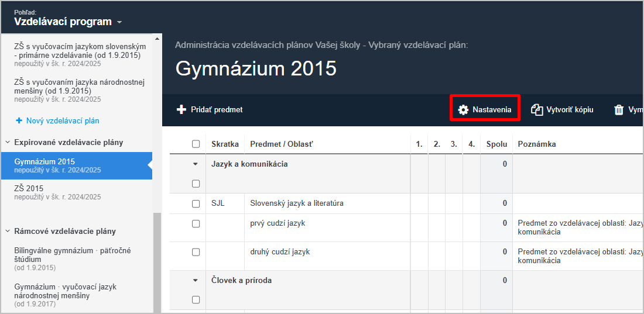Click the trash bin delete icon
The height and width of the screenshot is (314, 644).
point(619,110)
